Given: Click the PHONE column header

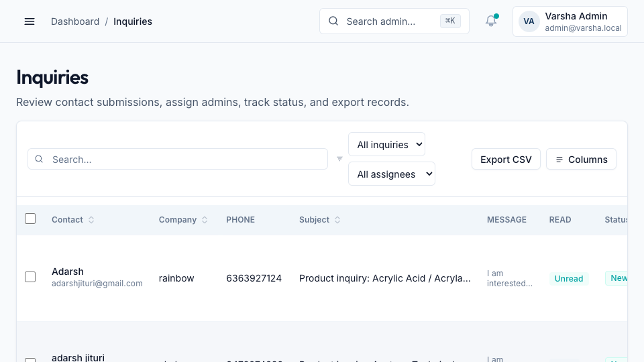Looking at the screenshot, I should tap(240, 220).
